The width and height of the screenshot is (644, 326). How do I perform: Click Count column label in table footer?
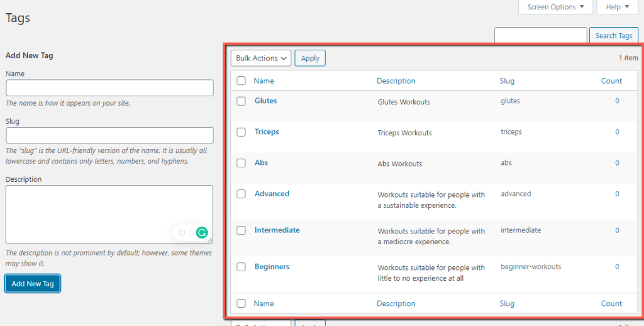click(611, 303)
